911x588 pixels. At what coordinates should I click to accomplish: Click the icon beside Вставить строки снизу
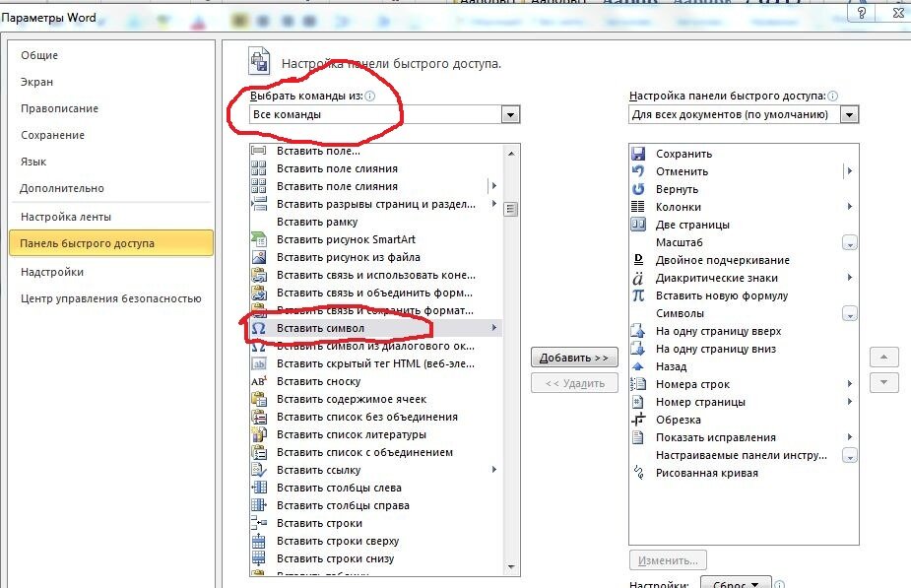pyautogui.click(x=259, y=558)
